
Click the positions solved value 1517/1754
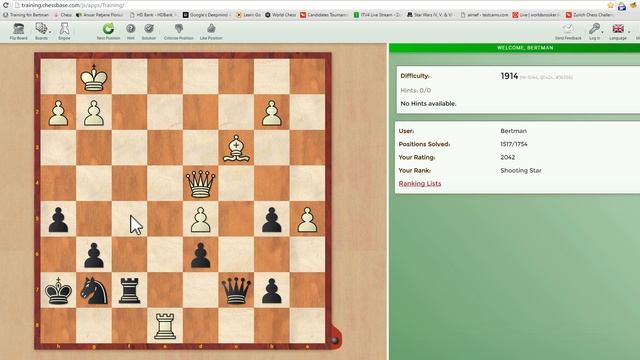pyautogui.click(x=514, y=144)
